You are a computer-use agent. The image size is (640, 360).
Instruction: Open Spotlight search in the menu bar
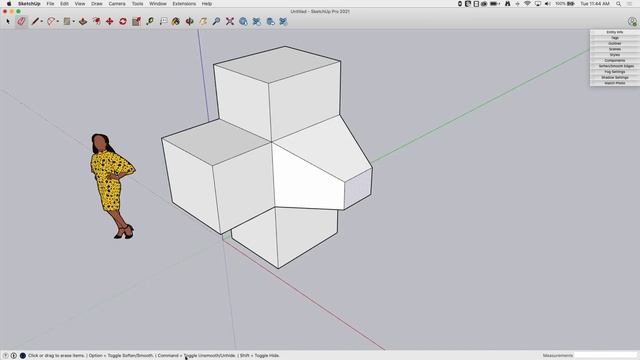(619, 4)
